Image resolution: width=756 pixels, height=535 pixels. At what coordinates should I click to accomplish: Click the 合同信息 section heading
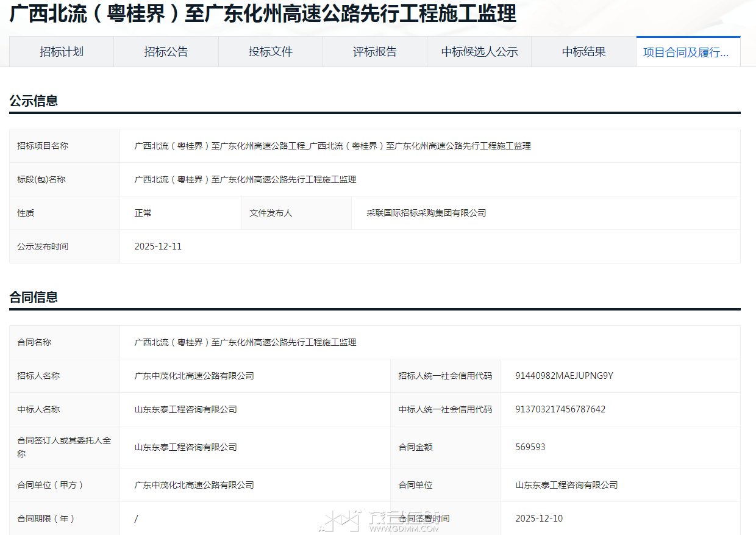tap(34, 298)
